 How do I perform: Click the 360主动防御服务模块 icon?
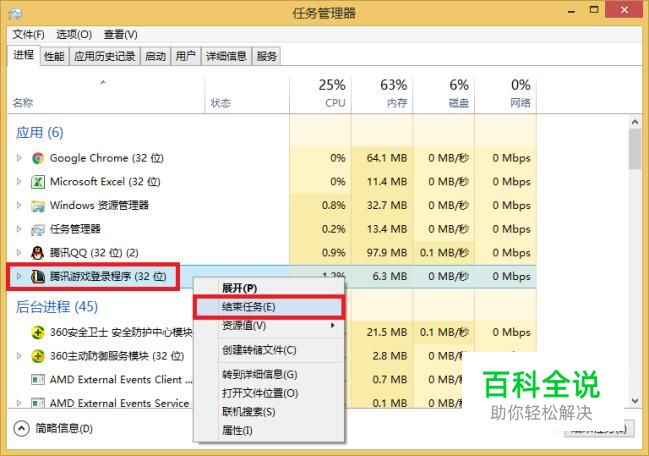(x=38, y=356)
